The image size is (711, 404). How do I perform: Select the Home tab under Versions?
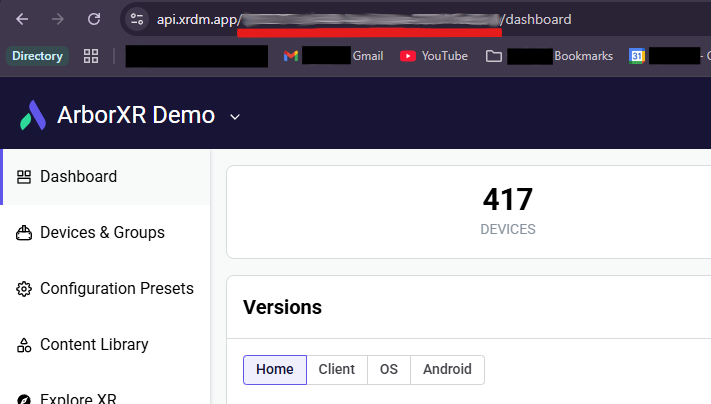[274, 369]
